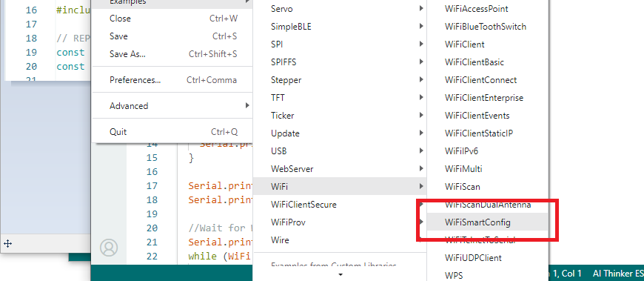This screenshot has height=281, width=644.
Task: Open the WiFiSmartConfig example
Action: pos(488,222)
